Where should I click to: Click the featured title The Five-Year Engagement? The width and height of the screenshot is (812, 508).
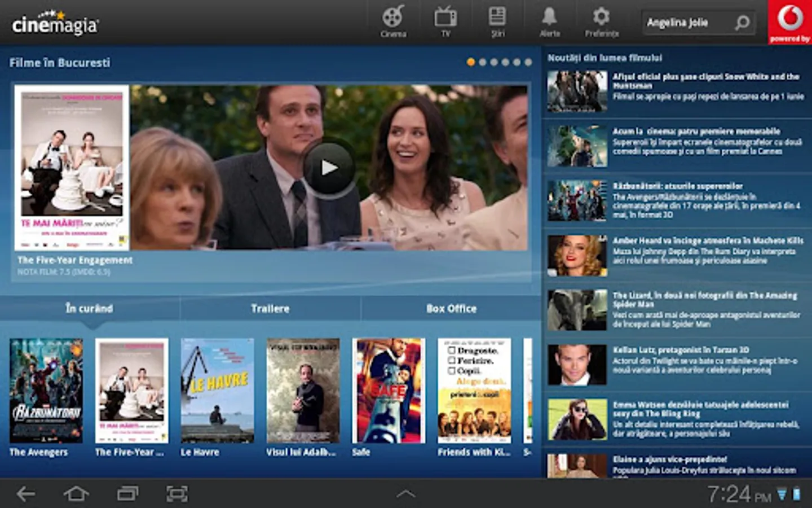tap(75, 260)
